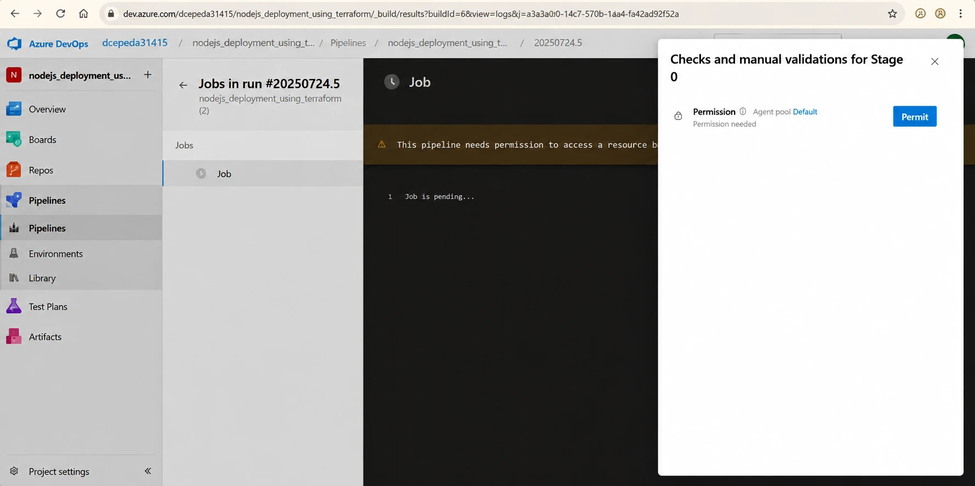Click the first nodejs_deployment_using_t... breadcrumb
Viewport: 975px width, 486px height.
pyautogui.click(x=254, y=43)
